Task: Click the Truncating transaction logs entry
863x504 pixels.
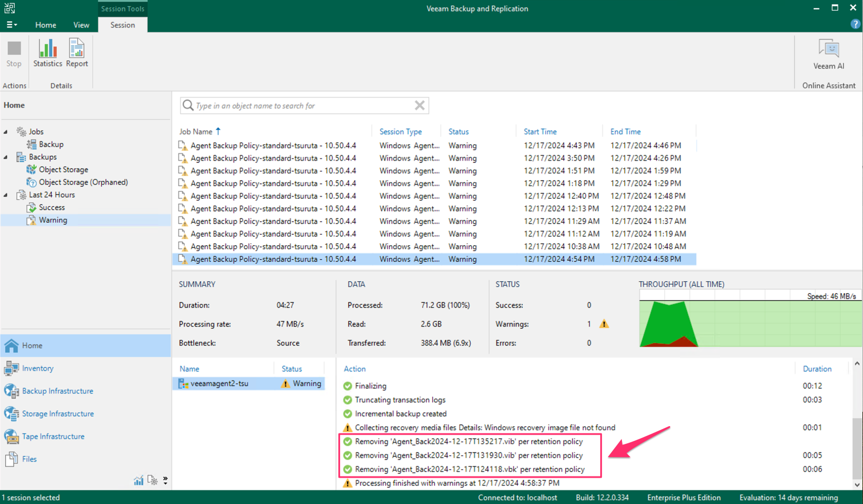Action: (400, 400)
